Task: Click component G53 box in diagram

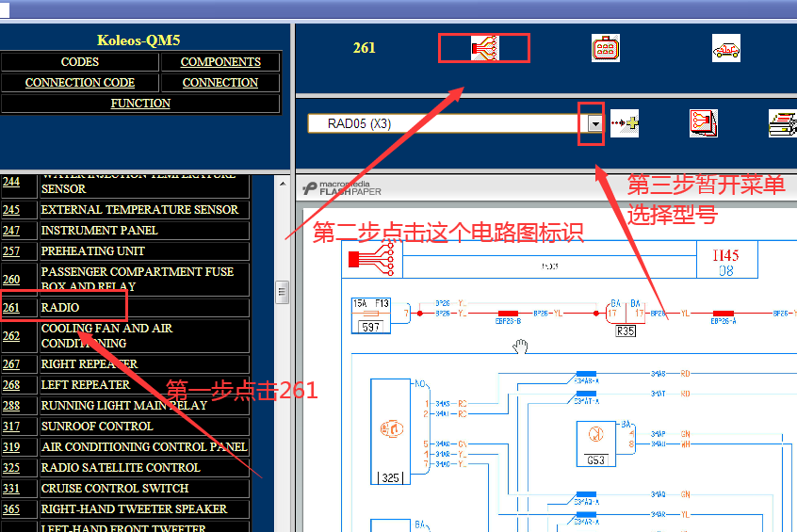Action: point(595,443)
